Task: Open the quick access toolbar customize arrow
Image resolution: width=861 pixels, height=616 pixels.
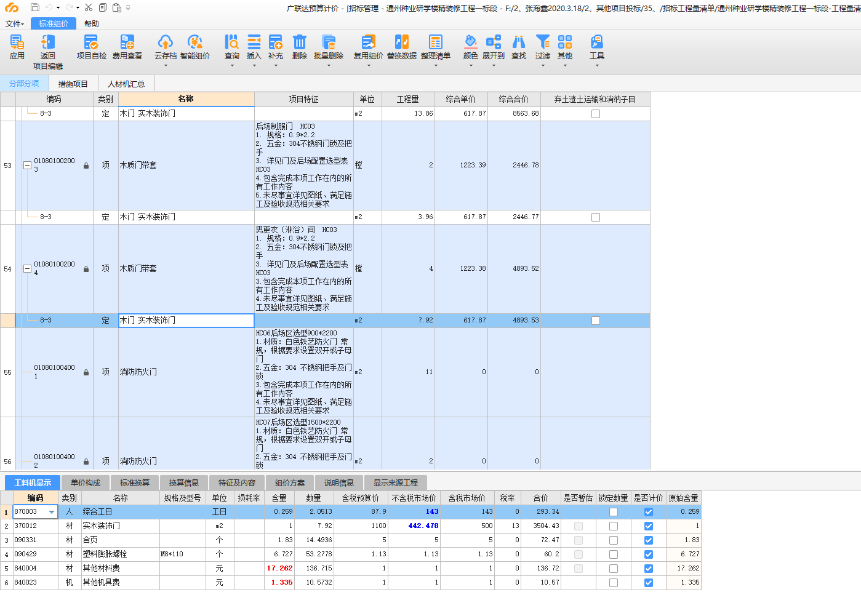Action: [x=128, y=8]
